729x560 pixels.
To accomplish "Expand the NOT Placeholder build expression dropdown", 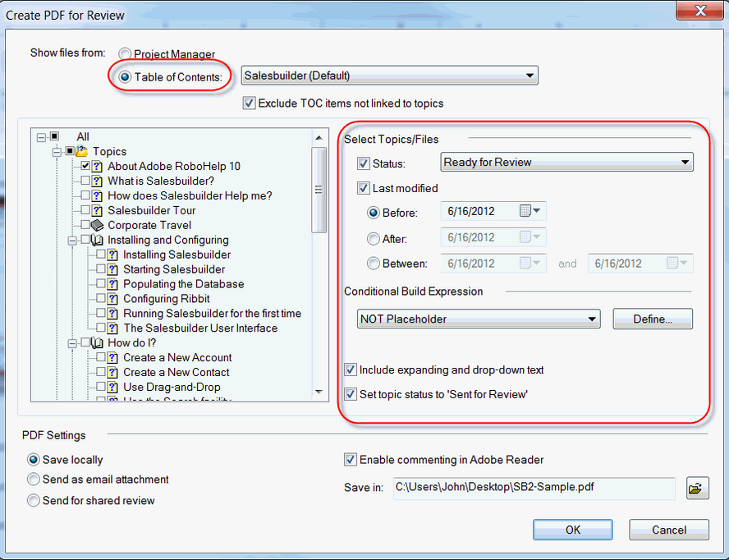I will tap(479, 319).
